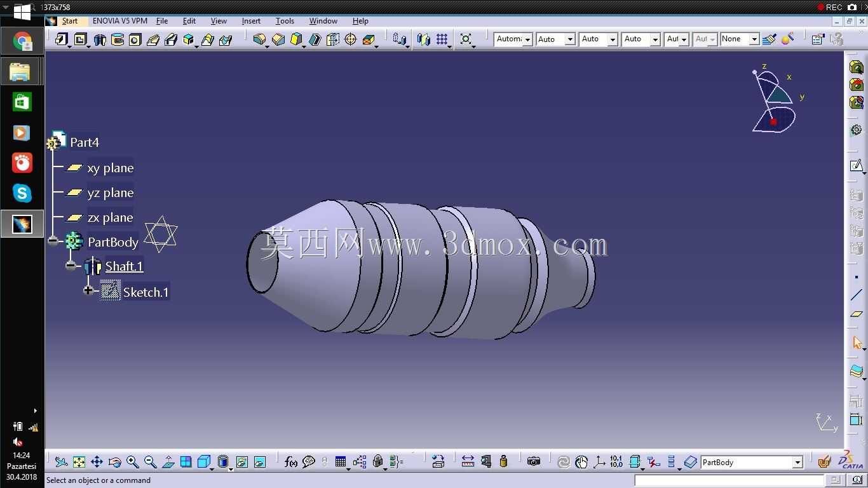
Task: Open the File menu
Action: tap(162, 21)
